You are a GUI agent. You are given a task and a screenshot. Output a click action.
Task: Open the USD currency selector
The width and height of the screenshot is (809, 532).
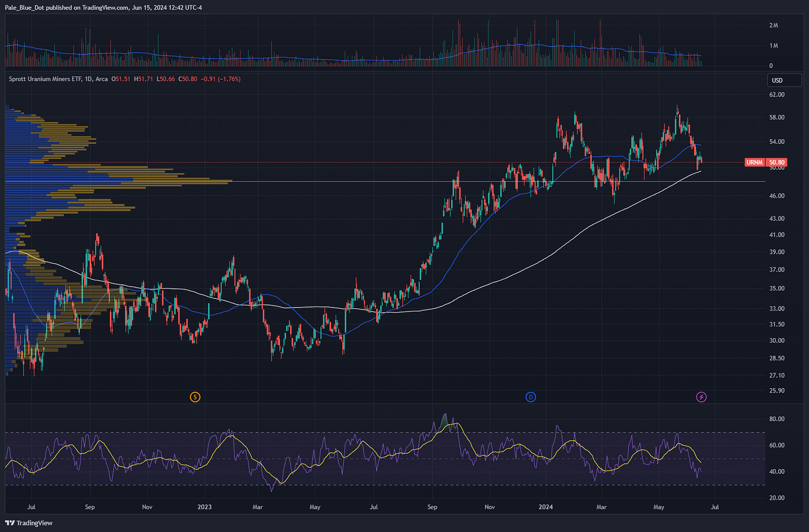(785, 80)
